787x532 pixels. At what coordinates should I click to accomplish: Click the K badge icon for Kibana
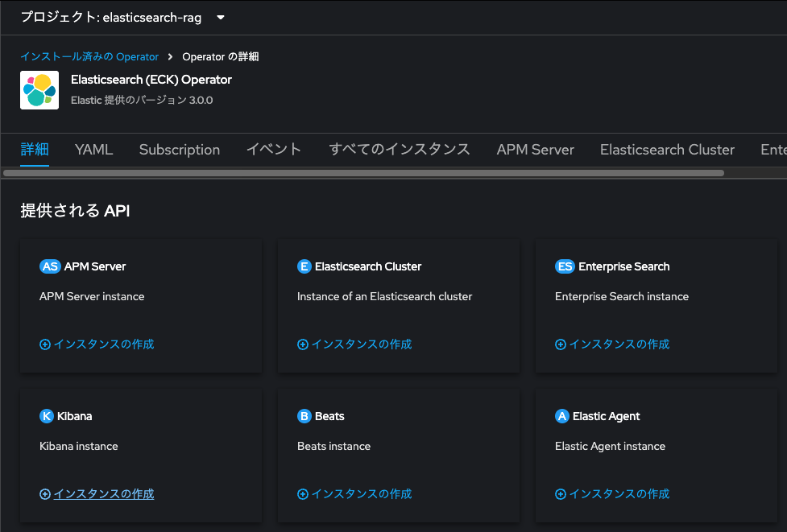[47, 416]
